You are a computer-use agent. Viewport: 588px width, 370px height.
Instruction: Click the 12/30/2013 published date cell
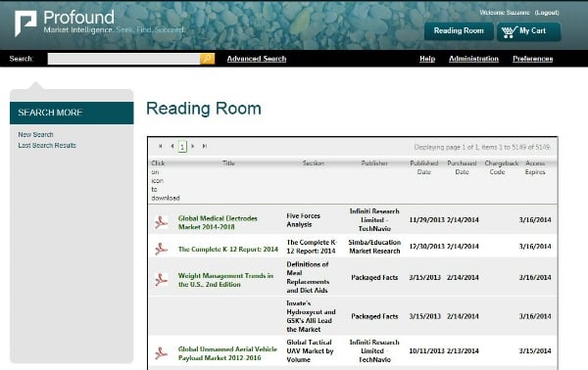426,246
